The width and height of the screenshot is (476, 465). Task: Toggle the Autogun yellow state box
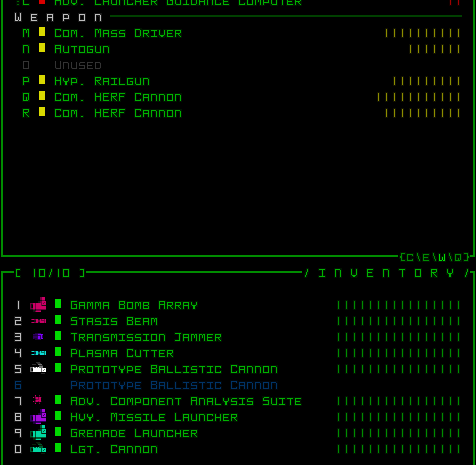[42, 48]
